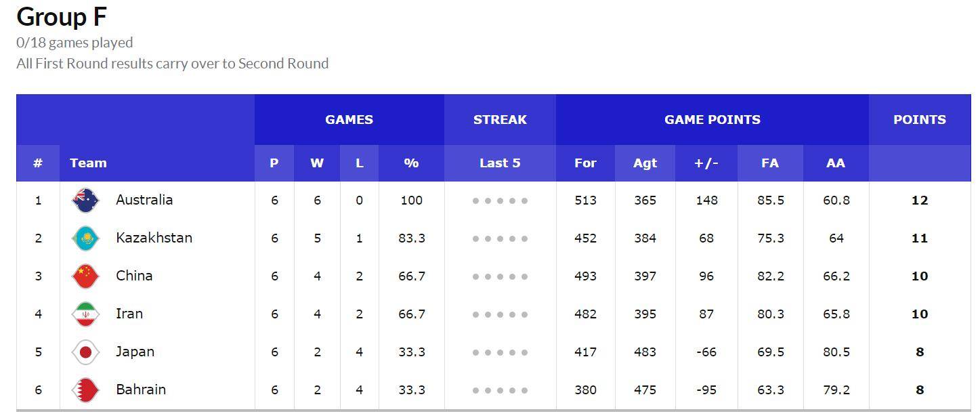Screen dimensions: 980x420
Task: Click the Group F heading
Action: [x=62, y=17]
